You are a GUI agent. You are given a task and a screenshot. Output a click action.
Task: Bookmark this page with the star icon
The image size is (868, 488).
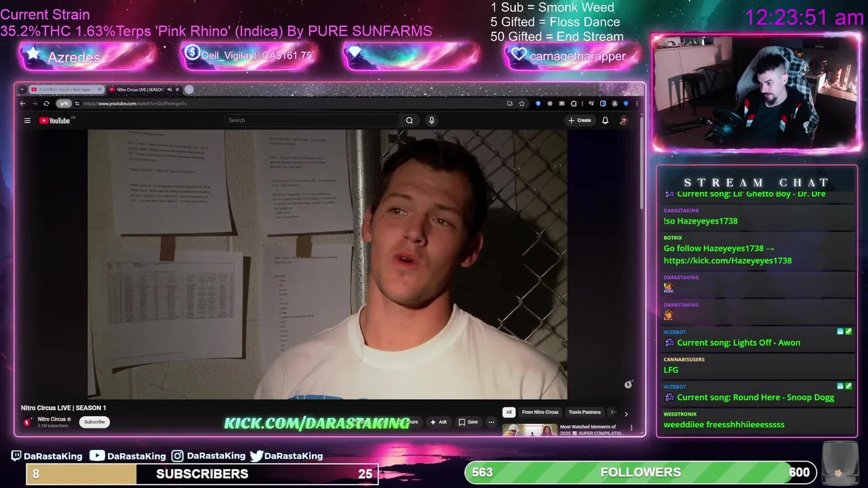(521, 104)
